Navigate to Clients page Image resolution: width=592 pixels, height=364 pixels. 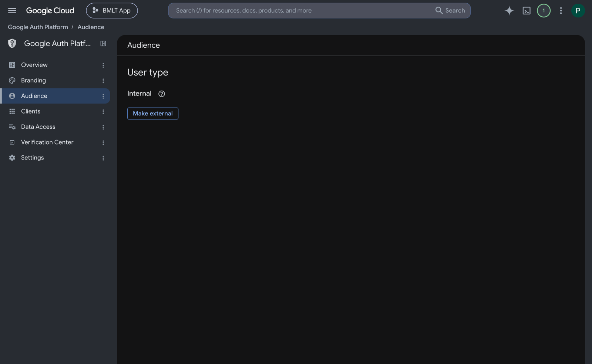(x=55, y=111)
